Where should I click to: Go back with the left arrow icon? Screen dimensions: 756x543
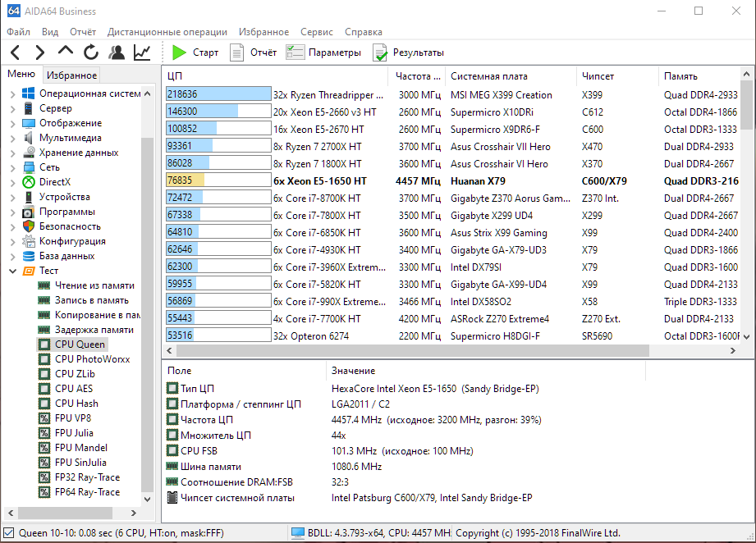pos(15,52)
